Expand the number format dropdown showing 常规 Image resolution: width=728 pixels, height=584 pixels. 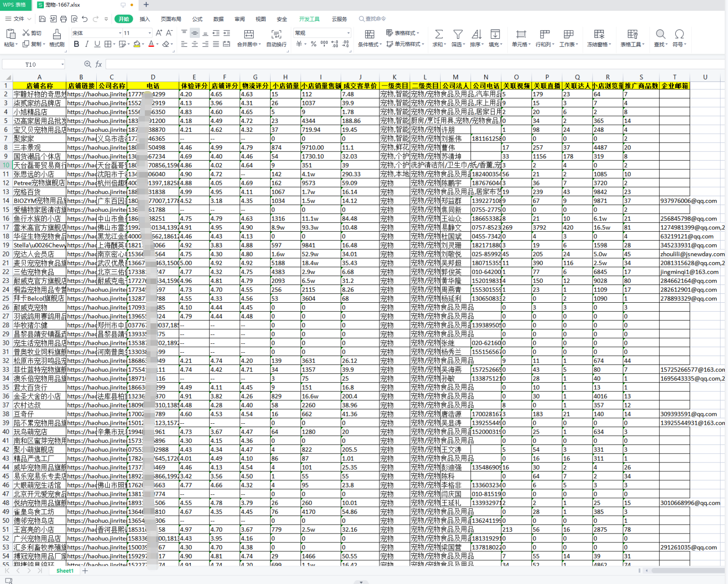[348, 33]
